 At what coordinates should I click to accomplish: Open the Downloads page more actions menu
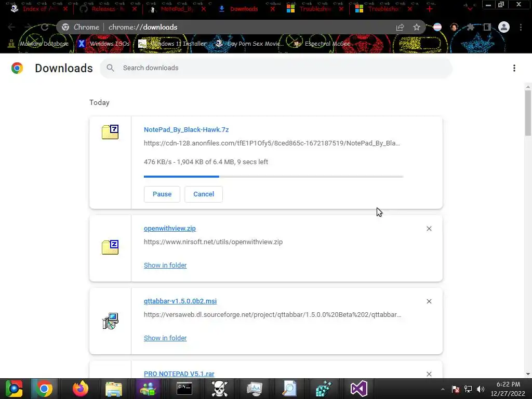pos(514,68)
